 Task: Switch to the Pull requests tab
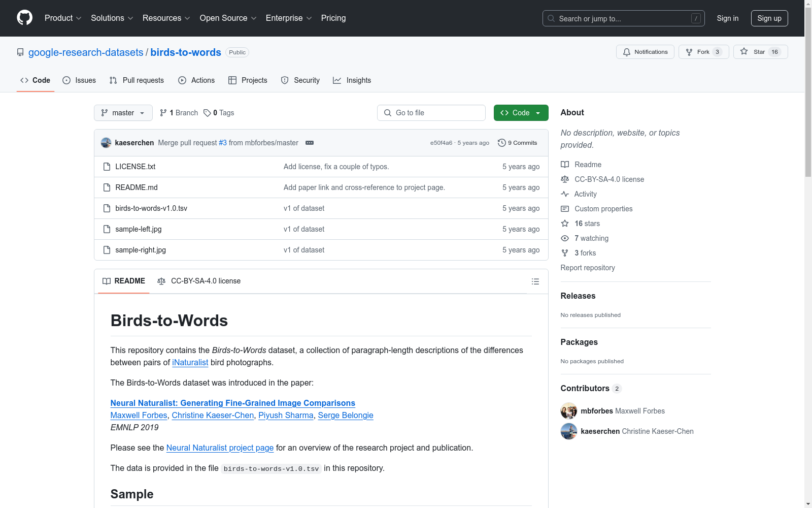(x=137, y=80)
